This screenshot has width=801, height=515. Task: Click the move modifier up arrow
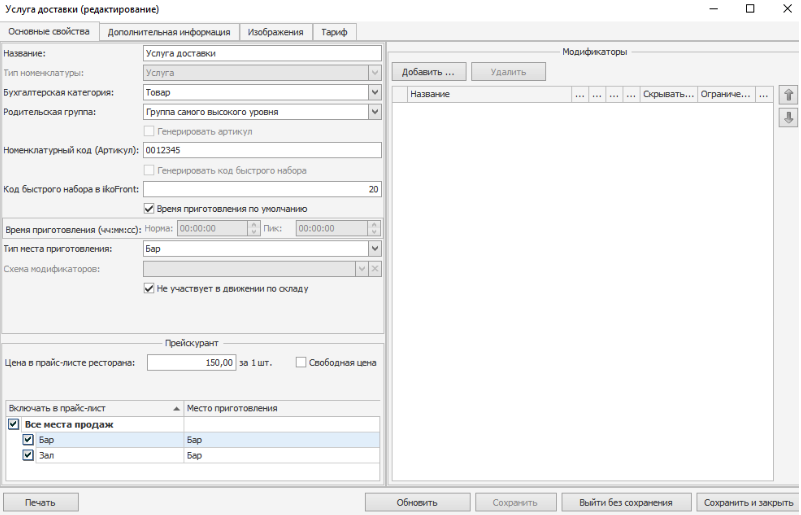788,95
